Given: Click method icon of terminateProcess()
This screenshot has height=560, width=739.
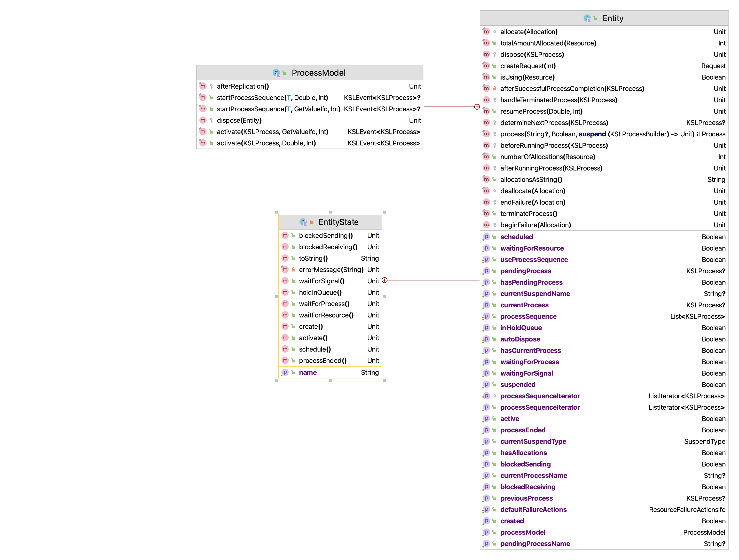Looking at the screenshot, I should pos(486,214).
